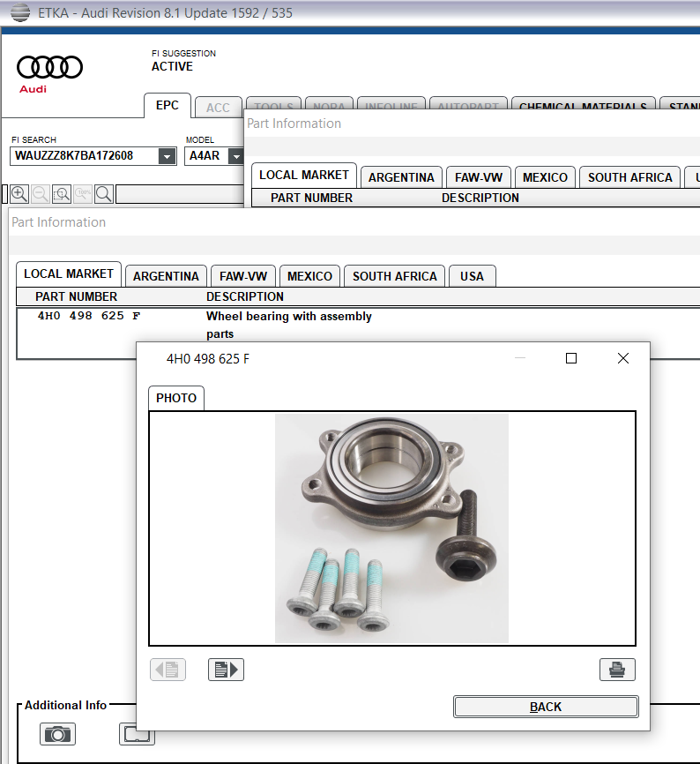The width and height of the screenshot is (700, 764).
Task: Maximize the 4H0 498 625 F photo window
Action: 571,358
